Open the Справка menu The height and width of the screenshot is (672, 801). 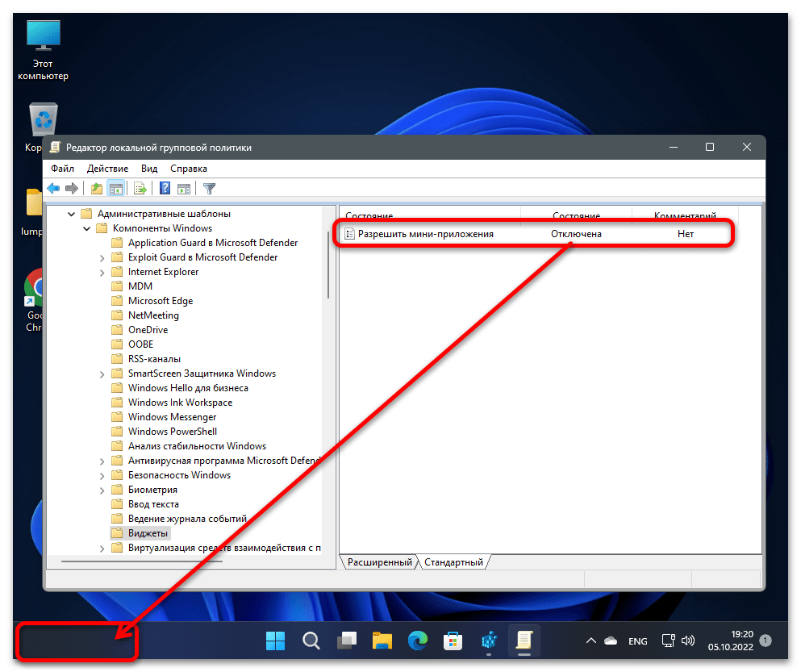pyautogui.click(x=189, y=169)
